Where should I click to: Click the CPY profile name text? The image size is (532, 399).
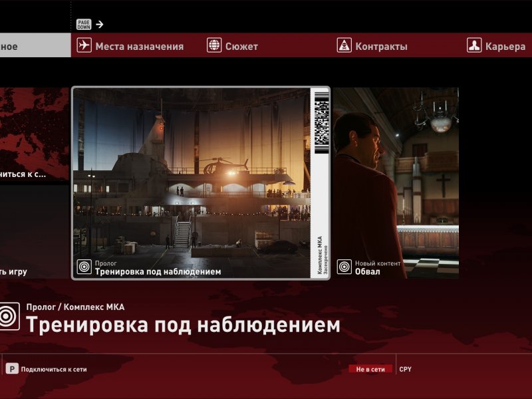[x=406, y=369]
